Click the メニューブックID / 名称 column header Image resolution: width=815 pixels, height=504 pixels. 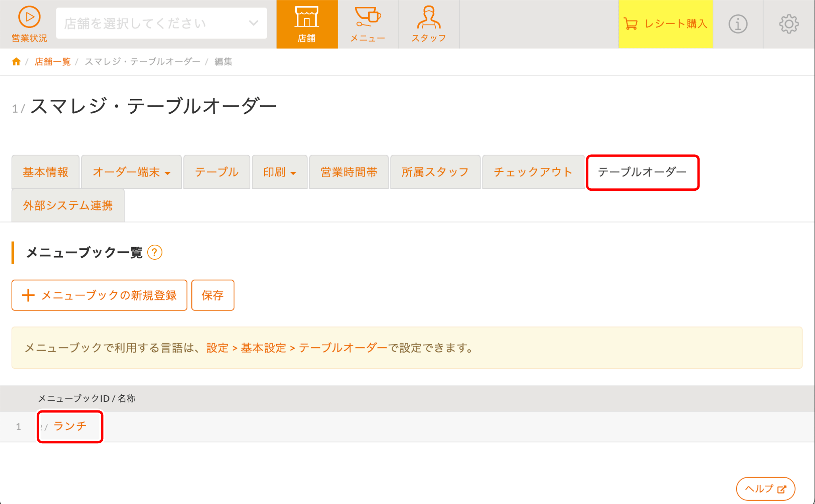tap(86, 399)
